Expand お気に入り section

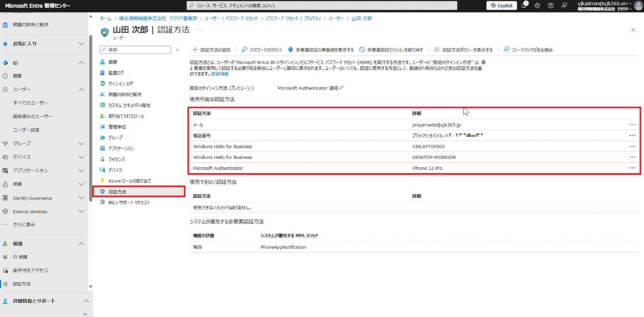pos(81,43)
